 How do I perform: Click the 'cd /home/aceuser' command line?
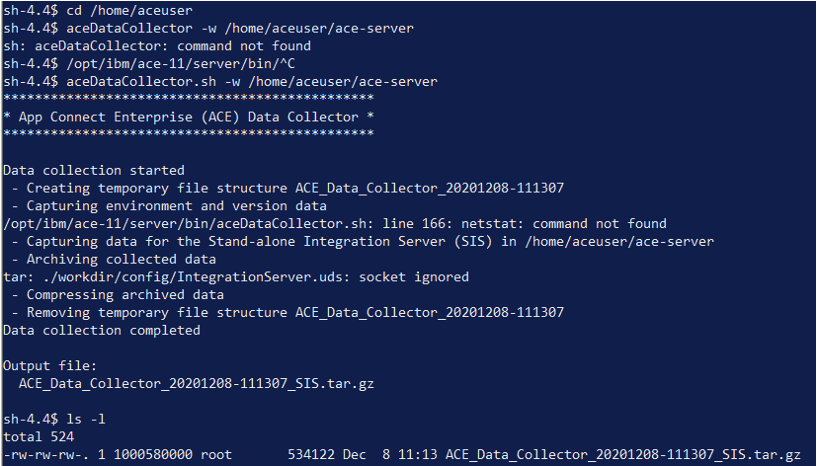click(x=97, y=10)
